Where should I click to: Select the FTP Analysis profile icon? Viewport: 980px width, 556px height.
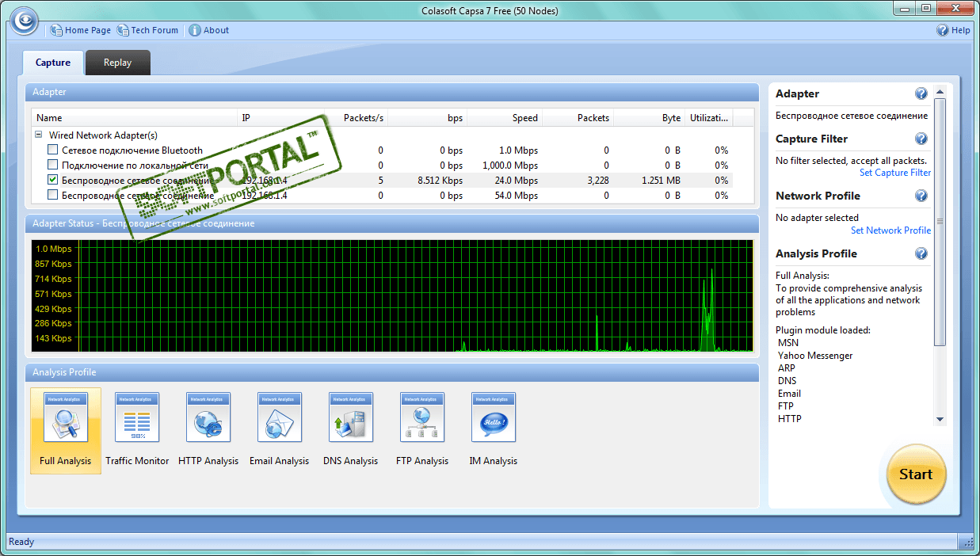tap(422, 417)
